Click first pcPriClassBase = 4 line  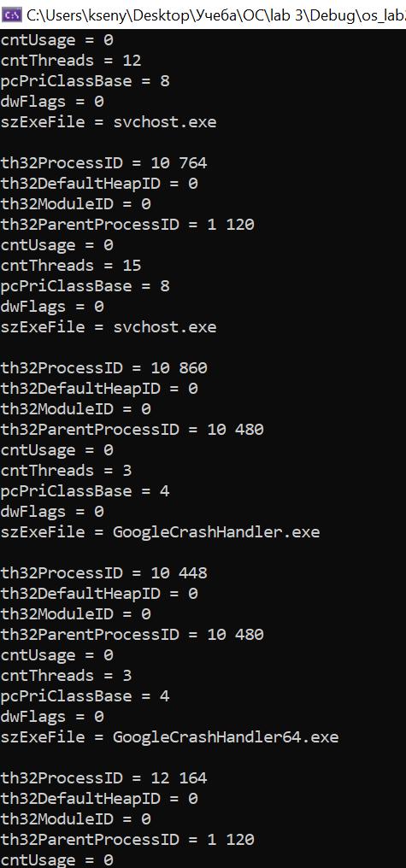85,491
